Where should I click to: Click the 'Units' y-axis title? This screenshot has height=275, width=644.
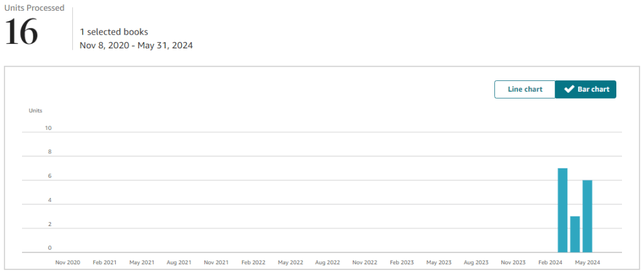[35, 111]
